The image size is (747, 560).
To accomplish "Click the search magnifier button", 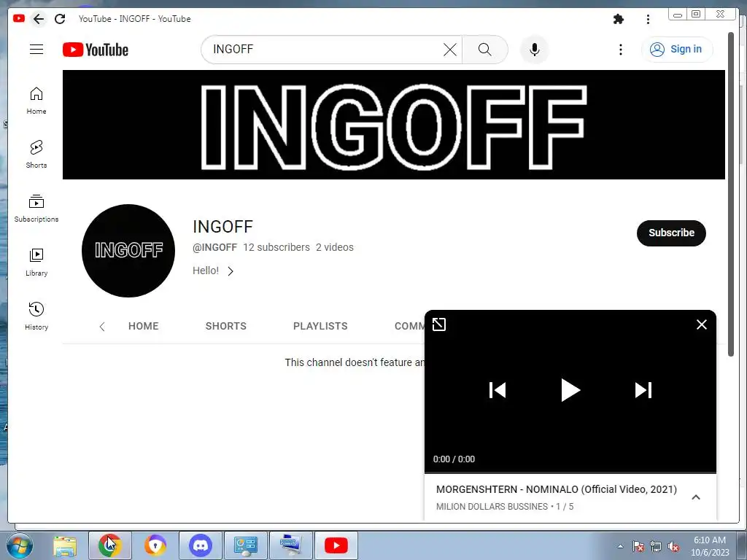I will [x=484, y=50].
